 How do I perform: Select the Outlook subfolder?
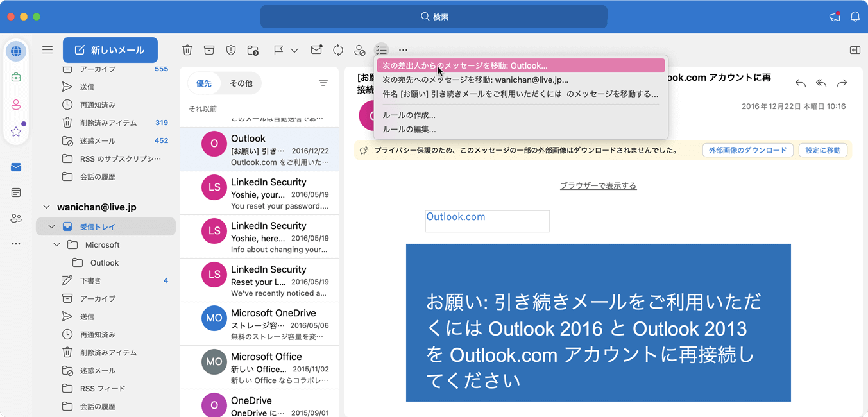click(106, 262)
